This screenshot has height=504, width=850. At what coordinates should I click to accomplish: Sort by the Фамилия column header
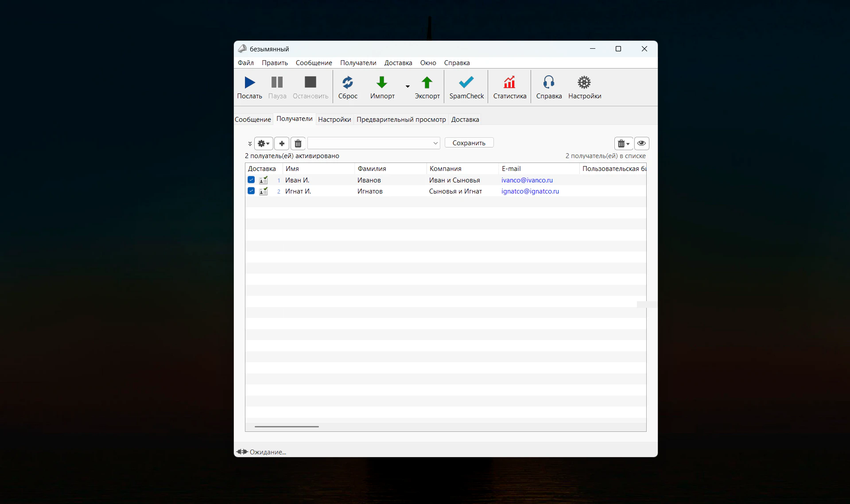point(391,169)
